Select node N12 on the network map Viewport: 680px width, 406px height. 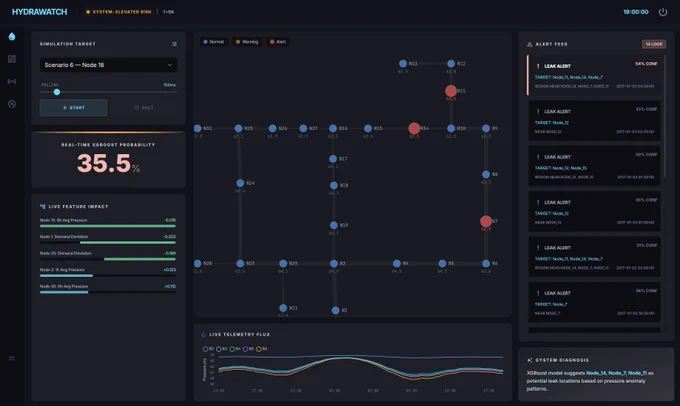(451, 63)
